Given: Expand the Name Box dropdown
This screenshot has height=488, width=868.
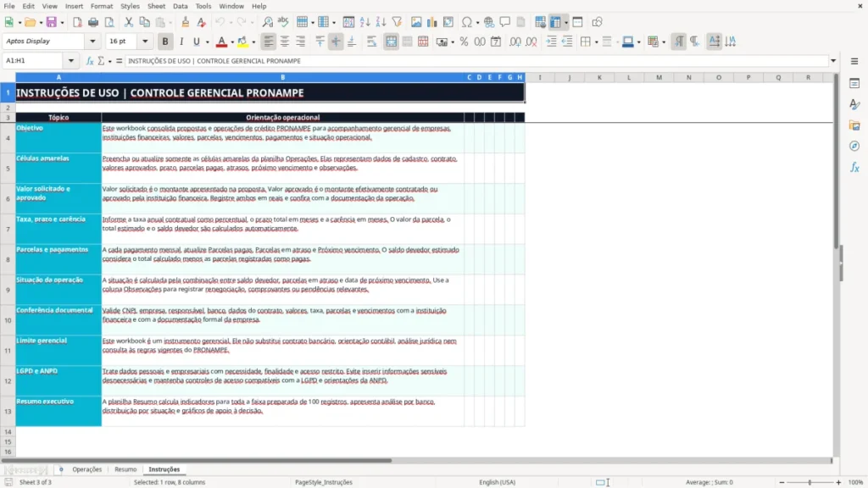Looking at the screenshot, I should (71, 61).
